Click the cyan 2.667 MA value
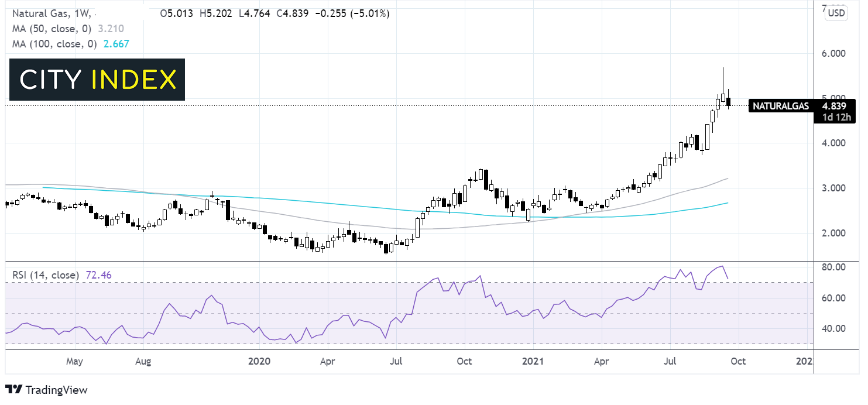Viewport: 868px width, 405px height. click(116, 44)
